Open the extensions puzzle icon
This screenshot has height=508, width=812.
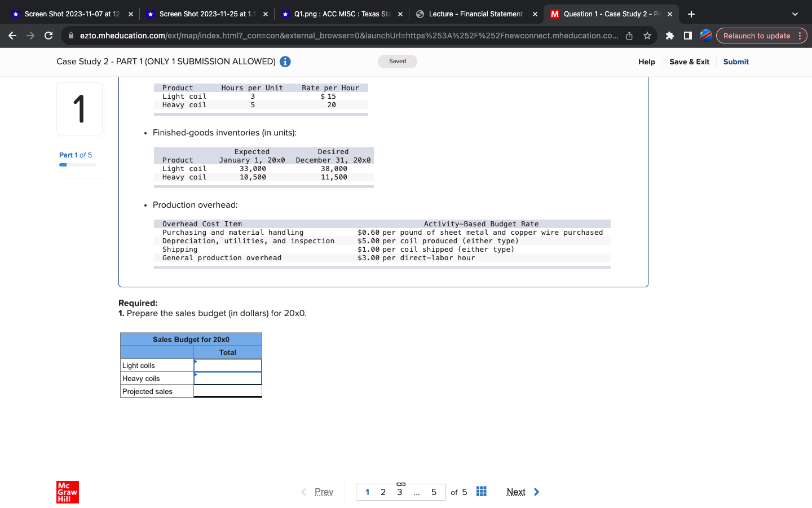click(x=670, y=36)
